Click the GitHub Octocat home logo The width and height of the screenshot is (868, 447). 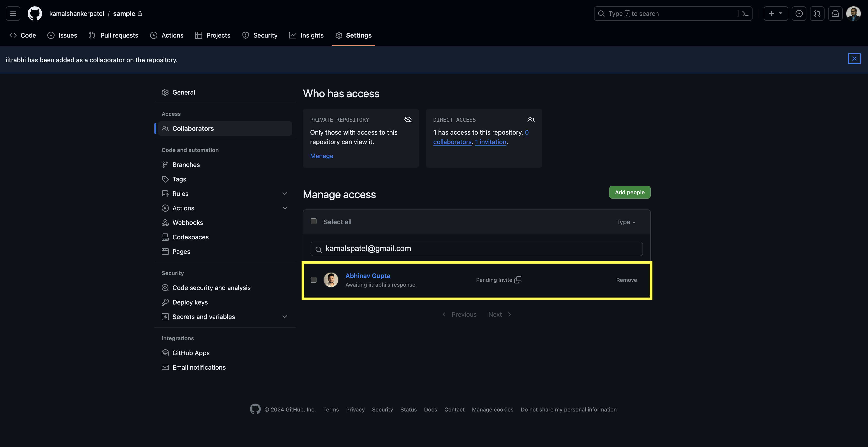[35, 14]
